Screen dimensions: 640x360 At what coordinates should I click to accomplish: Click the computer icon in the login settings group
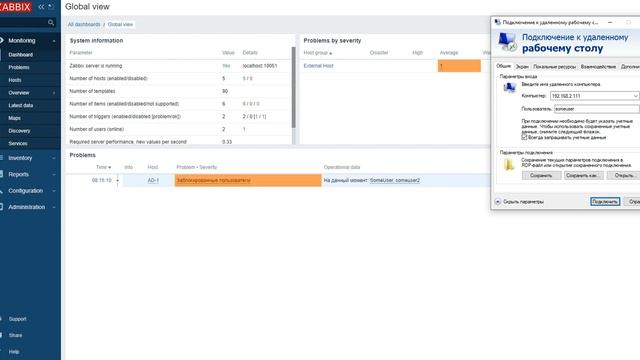click(509, 87)
